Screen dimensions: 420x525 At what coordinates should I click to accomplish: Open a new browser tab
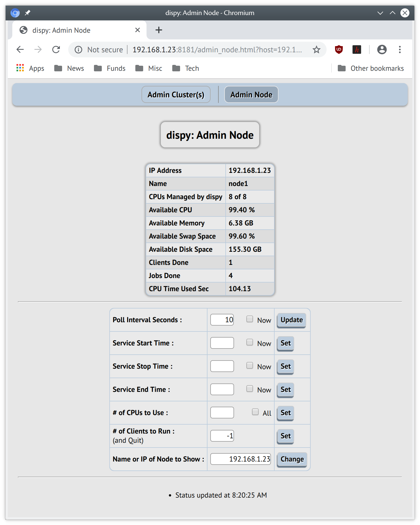[x=159, y=30]
